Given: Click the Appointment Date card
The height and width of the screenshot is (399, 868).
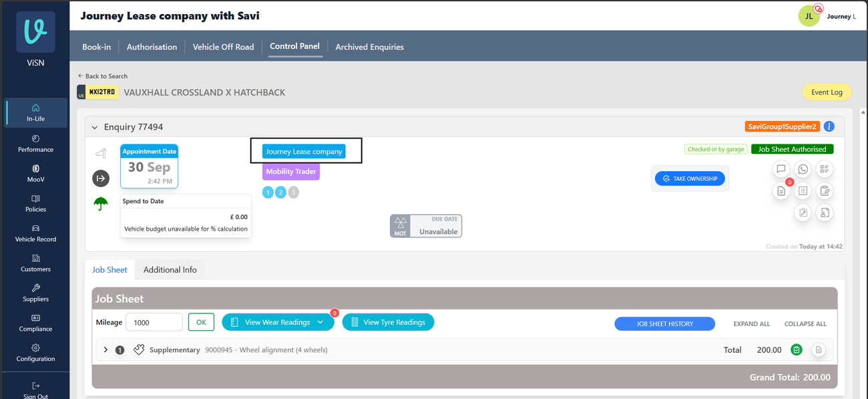Looking at the screenshot, I should (x=149, y=167).
